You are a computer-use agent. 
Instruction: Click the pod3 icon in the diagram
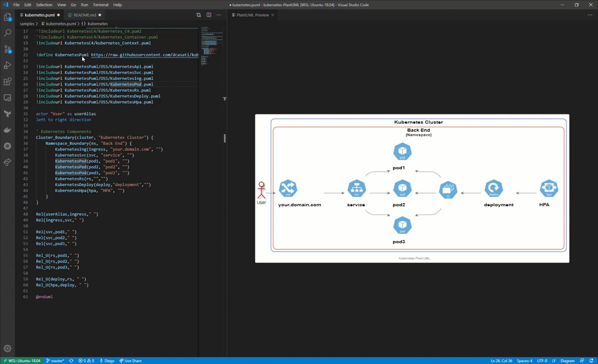tap(402, 225)
